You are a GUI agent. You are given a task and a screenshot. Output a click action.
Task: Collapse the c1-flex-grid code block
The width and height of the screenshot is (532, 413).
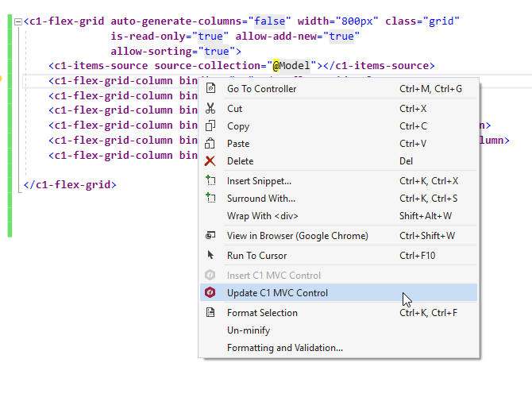pos(18,22)
